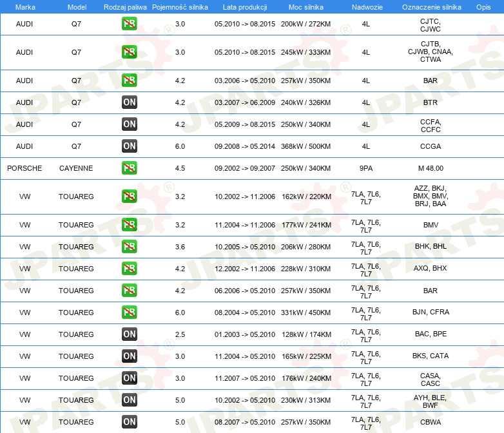Click petrol icon in Touareg BHK, BHL row
504x433 pixels.
tap(129, 246)
